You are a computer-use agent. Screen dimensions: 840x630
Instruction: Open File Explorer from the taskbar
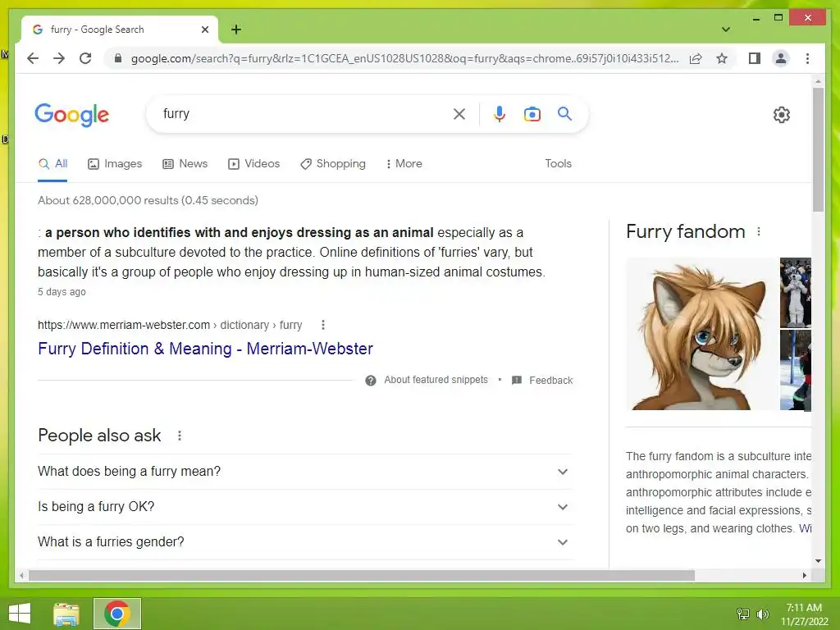[66, 614]
